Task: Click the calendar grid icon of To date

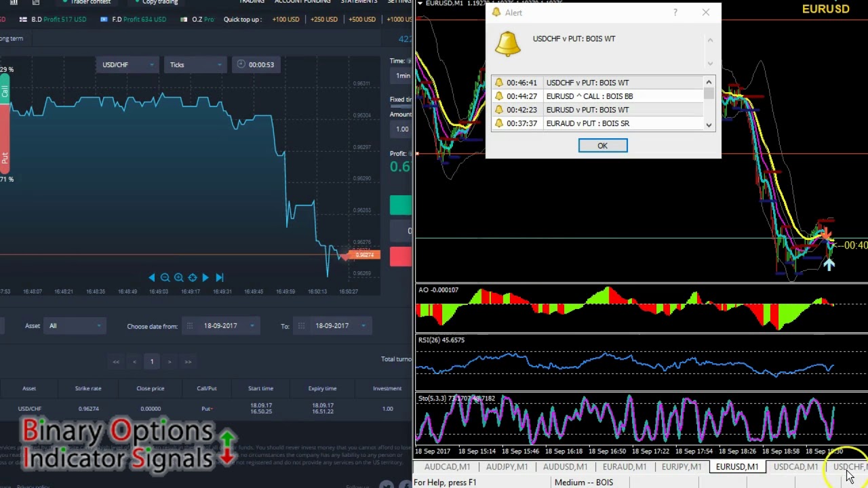Action: (301, 326)
